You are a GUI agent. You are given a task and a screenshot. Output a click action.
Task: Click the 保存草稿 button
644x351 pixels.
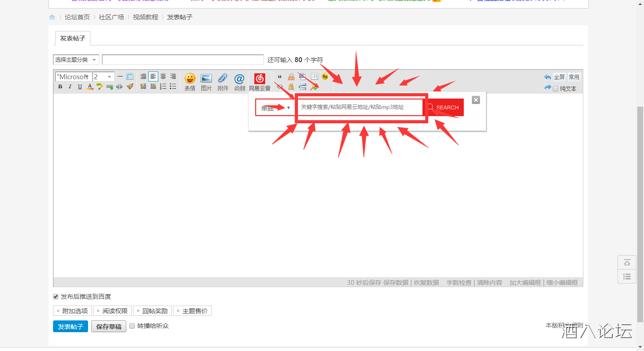pyautogui.click(x=109, y=326)
